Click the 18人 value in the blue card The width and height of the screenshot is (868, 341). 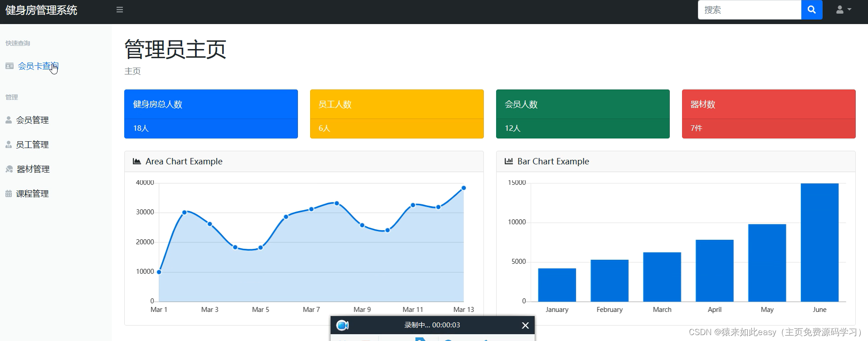[141, 128]
